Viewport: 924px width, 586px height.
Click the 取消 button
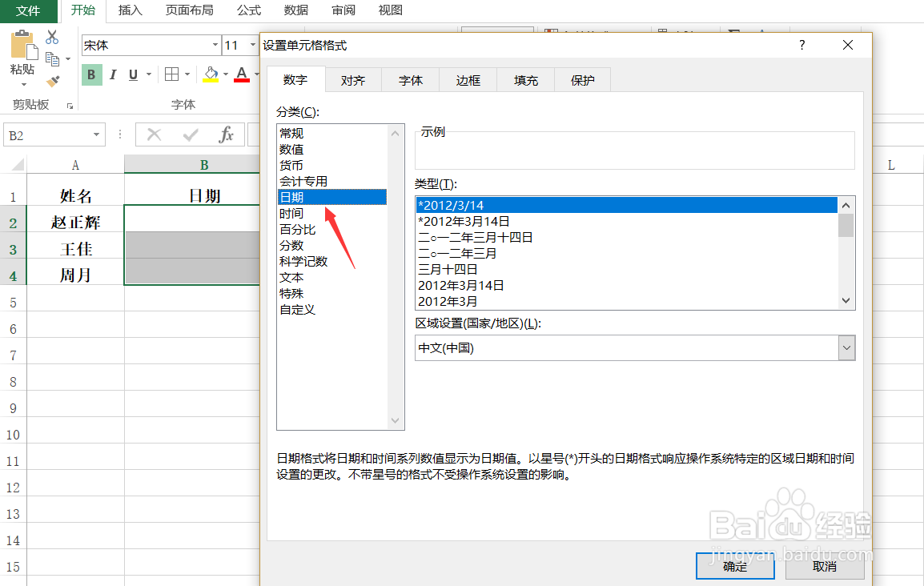coord(825,566)
